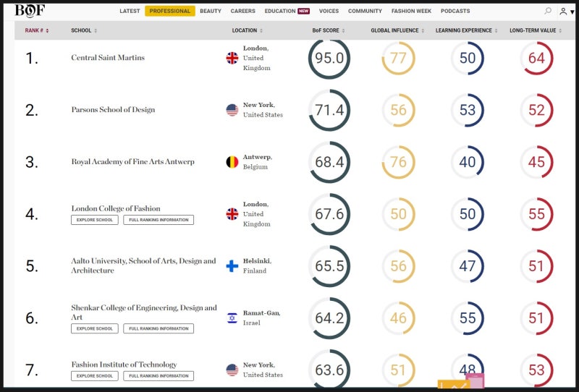Open the Beauty menu item

tap(211, 11)
